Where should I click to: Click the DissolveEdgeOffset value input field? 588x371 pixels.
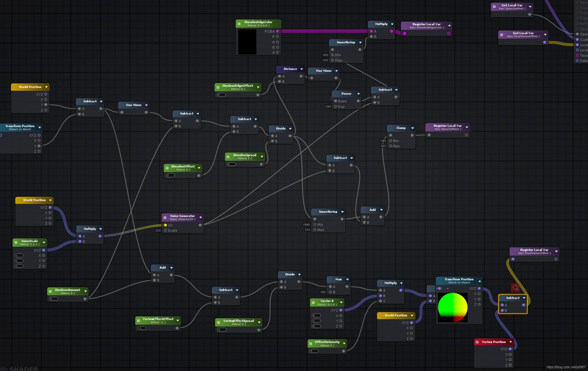221,95
